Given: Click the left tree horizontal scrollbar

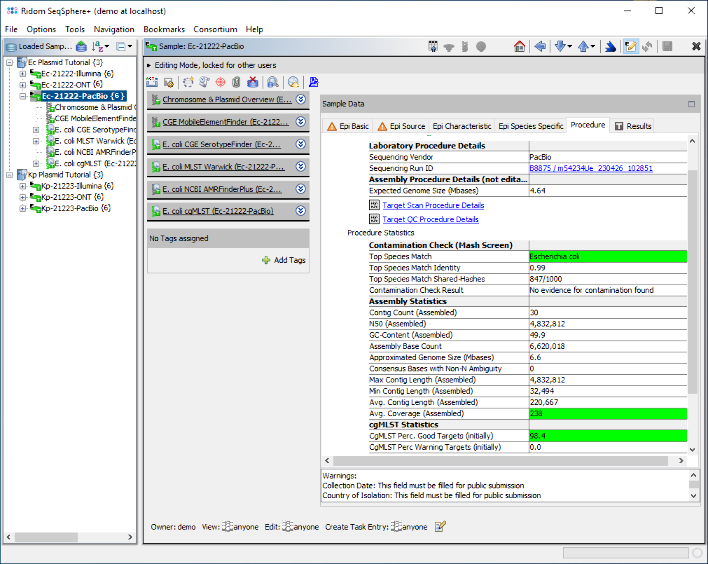Looking at the screenshot, I should (46, 537).
